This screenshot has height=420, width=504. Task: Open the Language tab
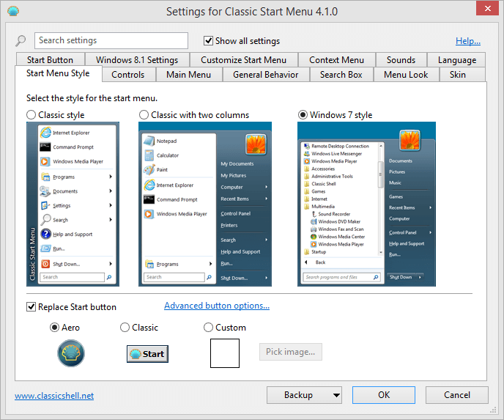[x=457, y=60]
